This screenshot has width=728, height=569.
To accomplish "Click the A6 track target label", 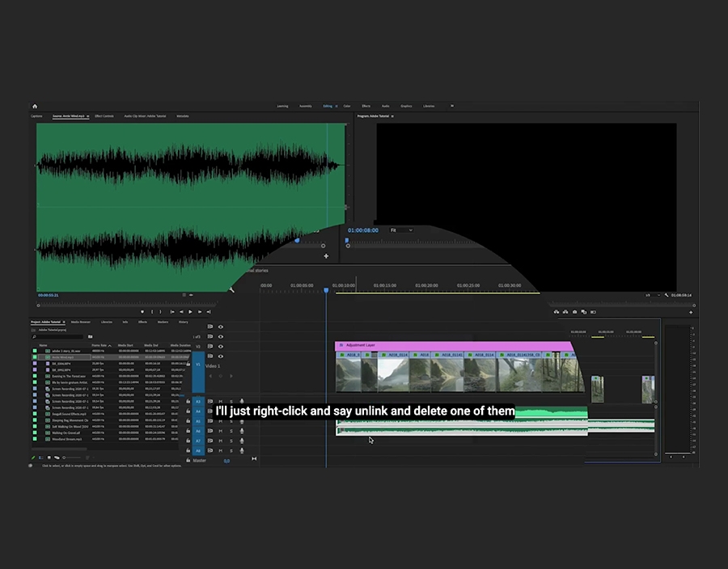I will [x=198, y=432].
